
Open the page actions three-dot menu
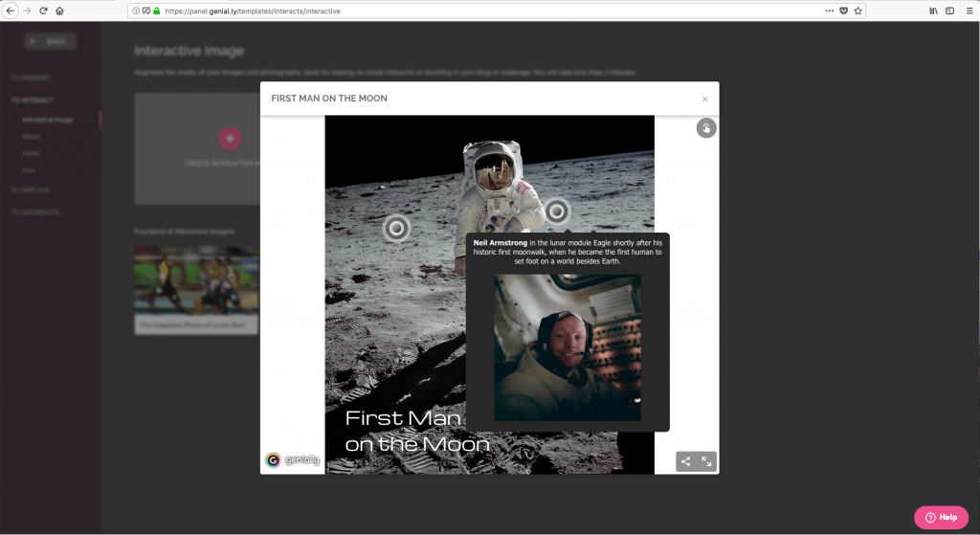click(828, 11)
